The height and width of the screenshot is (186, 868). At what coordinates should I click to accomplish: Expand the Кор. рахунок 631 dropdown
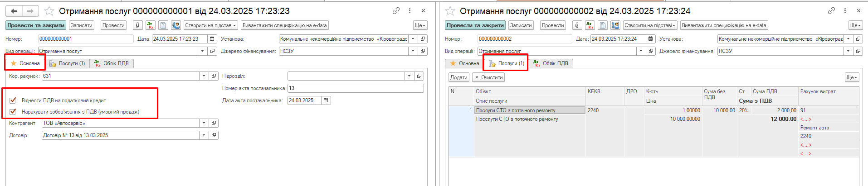click(204, 76)
